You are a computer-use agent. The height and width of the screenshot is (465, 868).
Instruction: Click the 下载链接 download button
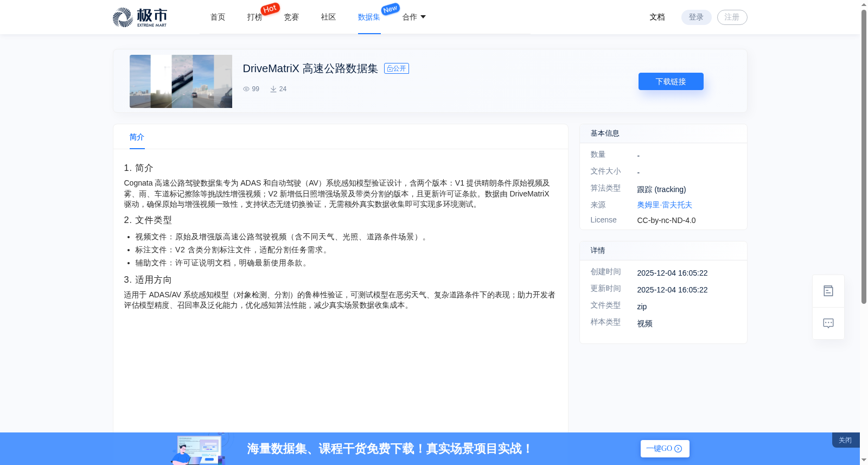point(671,81)
